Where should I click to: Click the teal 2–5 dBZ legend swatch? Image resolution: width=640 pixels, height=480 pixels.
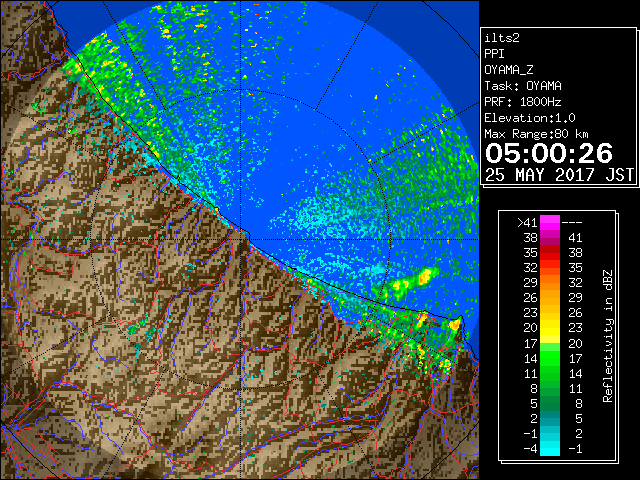(550, 418)
